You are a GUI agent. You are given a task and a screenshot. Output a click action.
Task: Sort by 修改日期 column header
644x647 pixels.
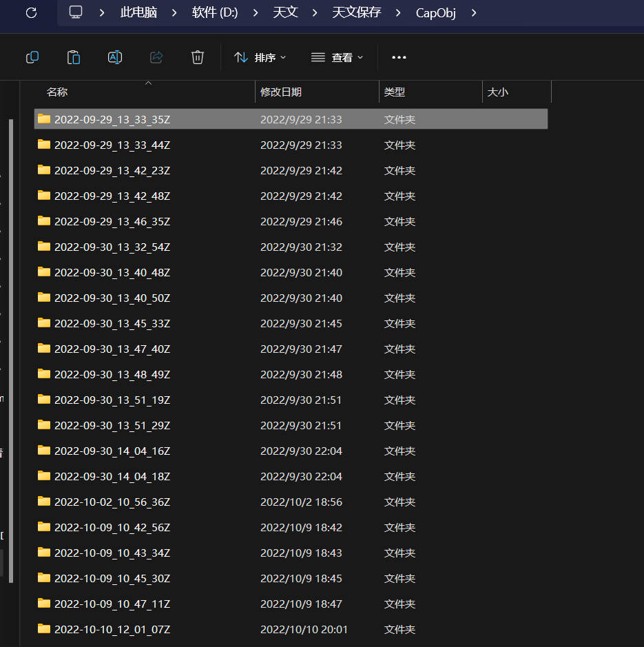point(281,92)
